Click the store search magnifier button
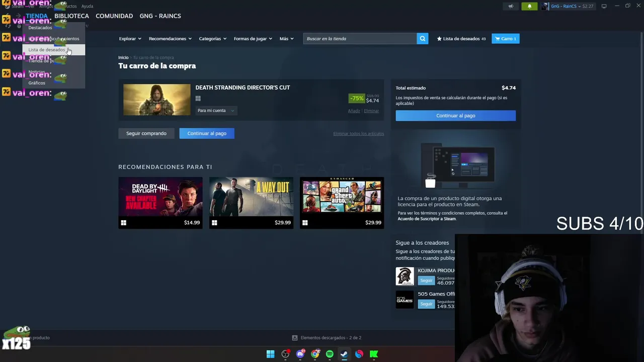 [423, 39]
